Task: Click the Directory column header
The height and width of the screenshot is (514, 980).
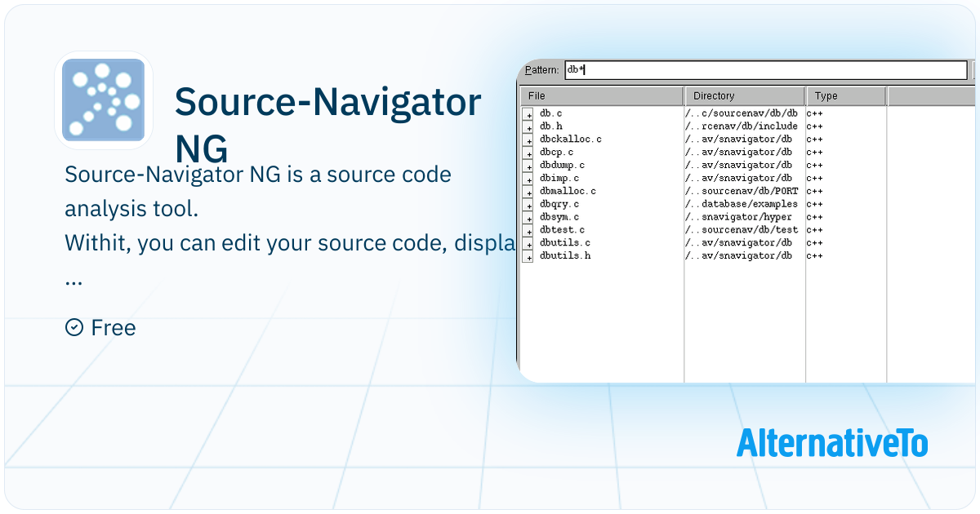Action: pos(745,96)
